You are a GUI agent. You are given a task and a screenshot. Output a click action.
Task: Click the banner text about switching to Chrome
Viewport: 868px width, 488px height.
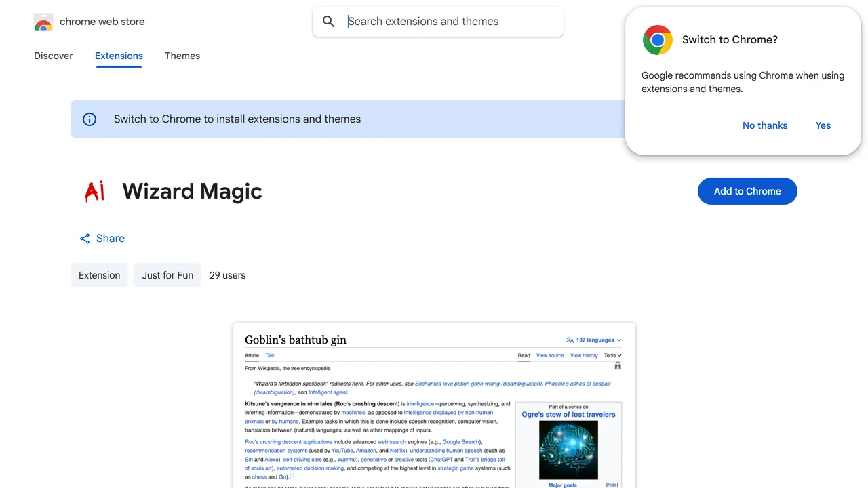click(237, 119)
